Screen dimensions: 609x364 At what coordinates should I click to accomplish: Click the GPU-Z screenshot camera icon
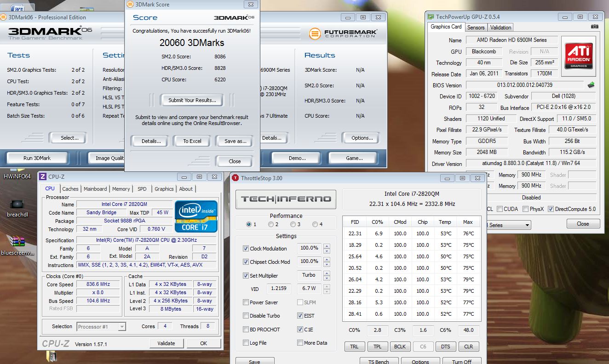click(x=595, y=27)
